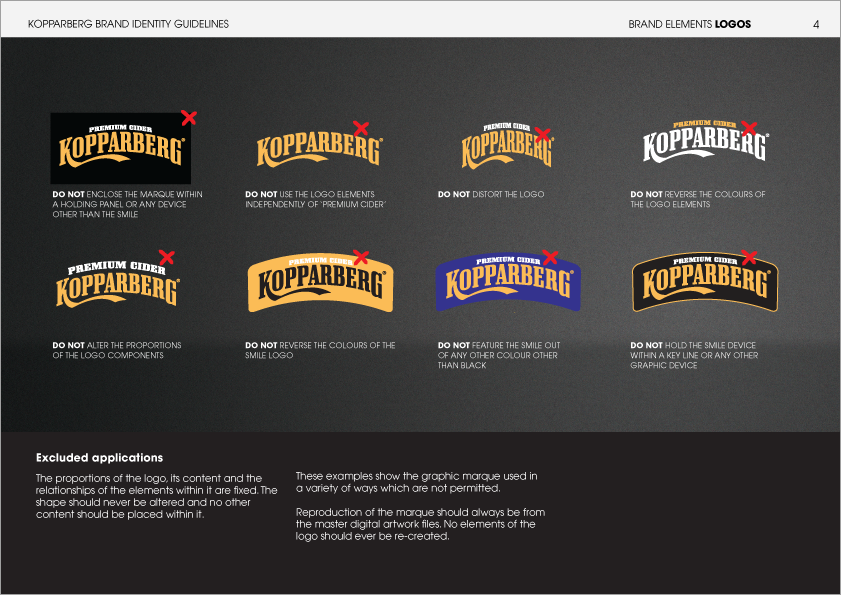Click the red X on the blue smile logo
This screenshot has height=595, width=841.
coord(550,257)
